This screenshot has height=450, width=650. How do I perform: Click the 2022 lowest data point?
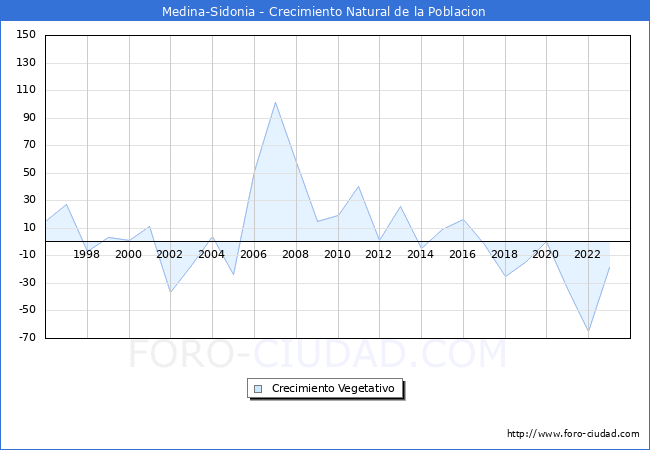pos(588,331)
